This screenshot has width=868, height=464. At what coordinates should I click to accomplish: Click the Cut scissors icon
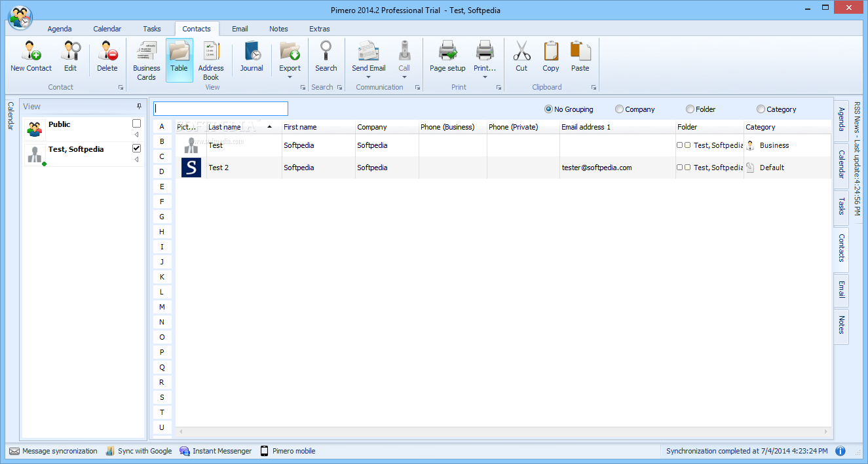(521, 51)
